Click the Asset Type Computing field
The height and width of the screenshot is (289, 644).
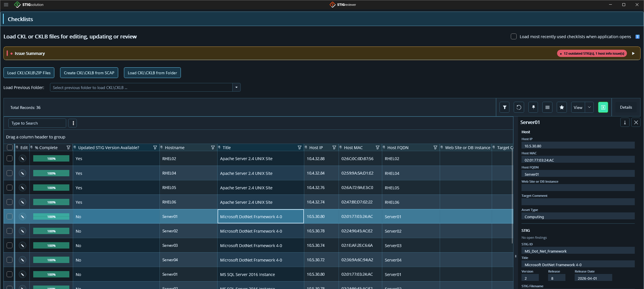pos(578,217)
